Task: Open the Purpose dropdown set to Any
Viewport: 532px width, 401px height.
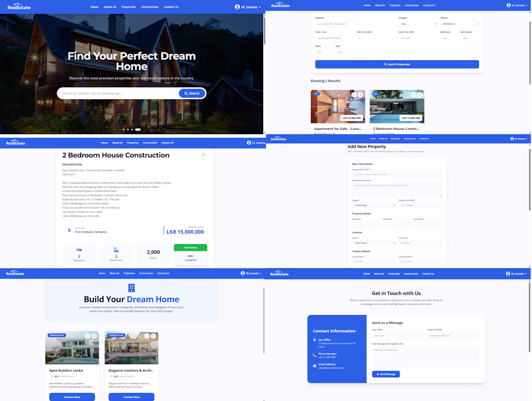Action: pos(418,24)
